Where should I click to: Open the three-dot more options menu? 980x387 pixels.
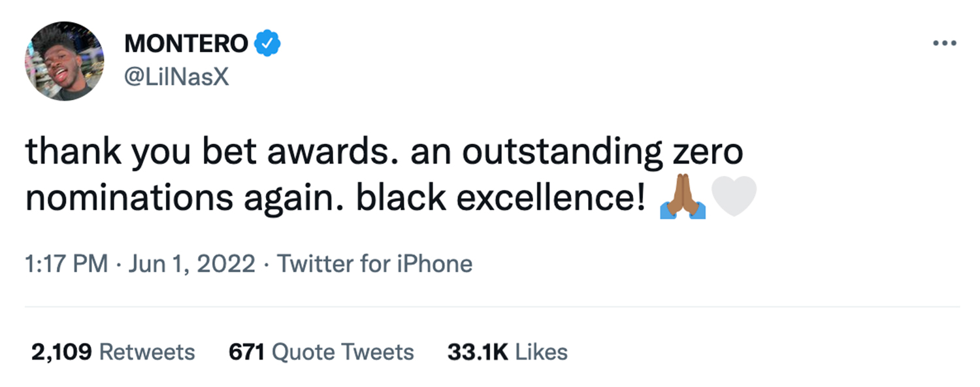[x=944, y=44]
